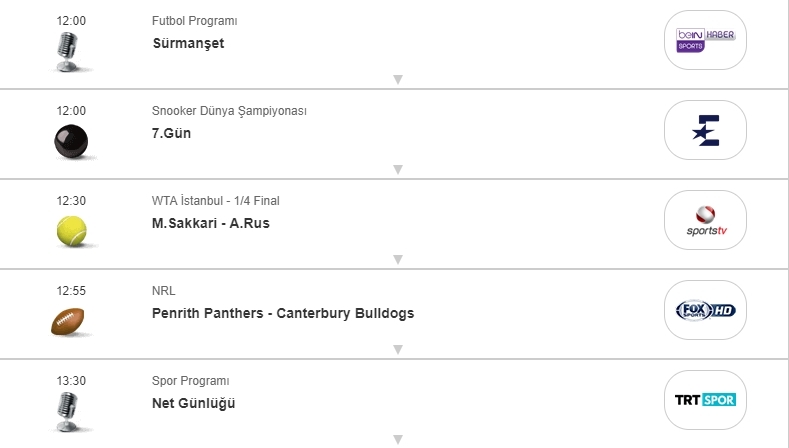This screenshot has width=789, height=448.
Task: Open the beIN Sports Haber channel logo
Action: pos(705,40)
